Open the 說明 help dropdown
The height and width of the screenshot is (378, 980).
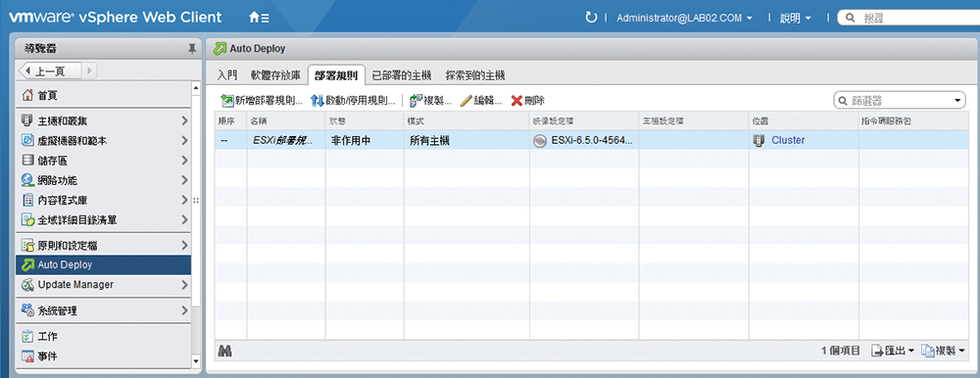[795, 19]
